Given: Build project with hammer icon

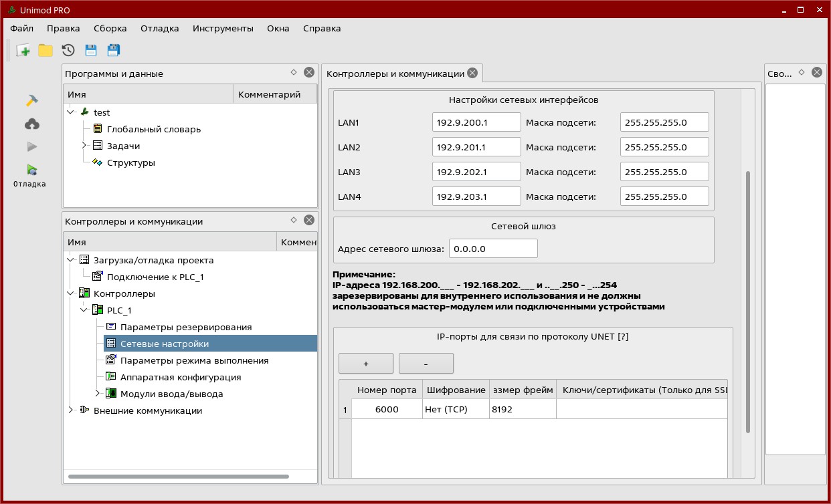Looking at the screenshot, I should [31, 100].
